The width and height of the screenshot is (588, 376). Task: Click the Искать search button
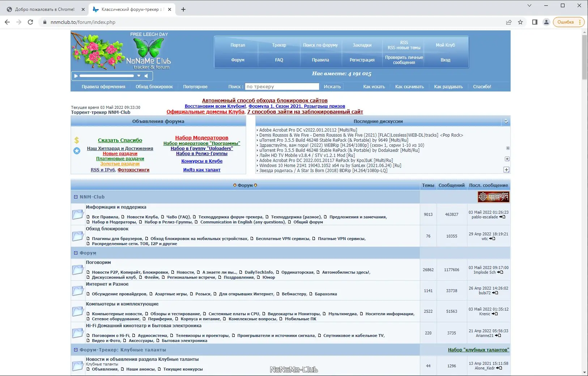coord(332,87)
